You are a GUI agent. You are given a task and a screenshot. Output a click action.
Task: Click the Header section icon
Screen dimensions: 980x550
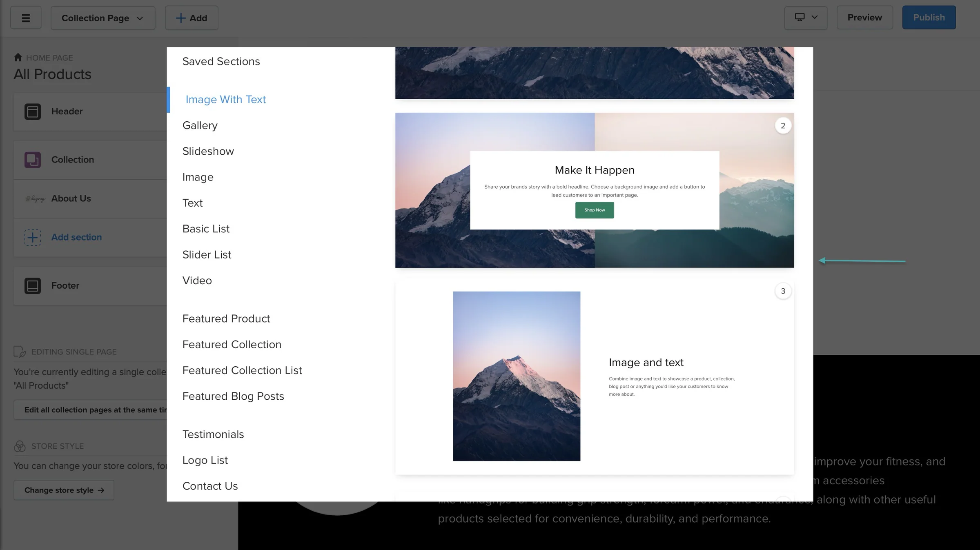click(33, 111)
